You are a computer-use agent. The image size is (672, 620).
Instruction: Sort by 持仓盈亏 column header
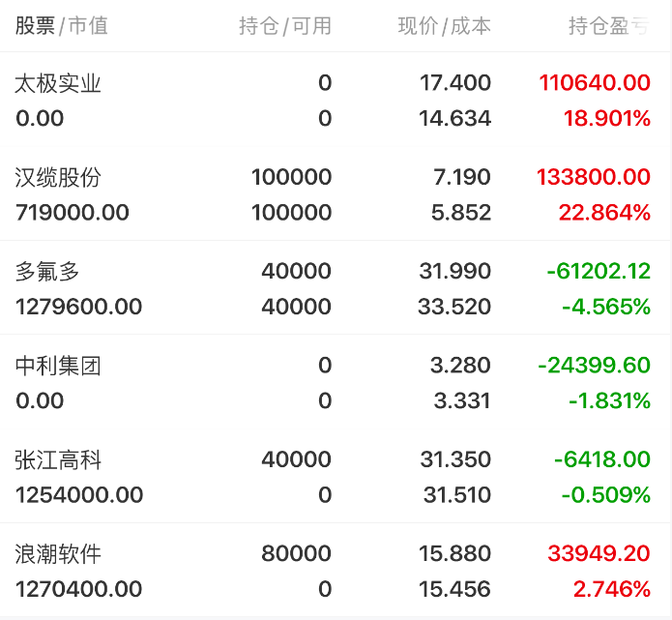tap(609, 26)
